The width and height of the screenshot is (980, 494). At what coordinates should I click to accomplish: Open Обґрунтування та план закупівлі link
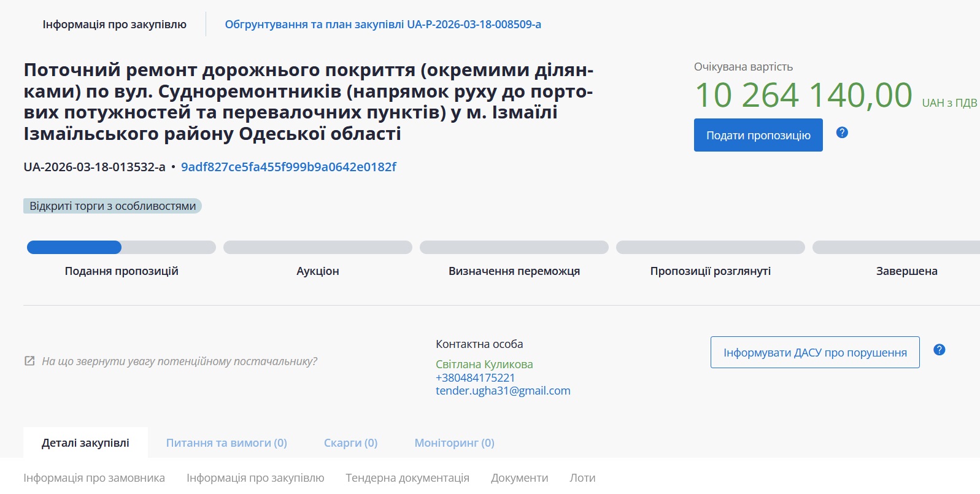click(x=382, y=25)
